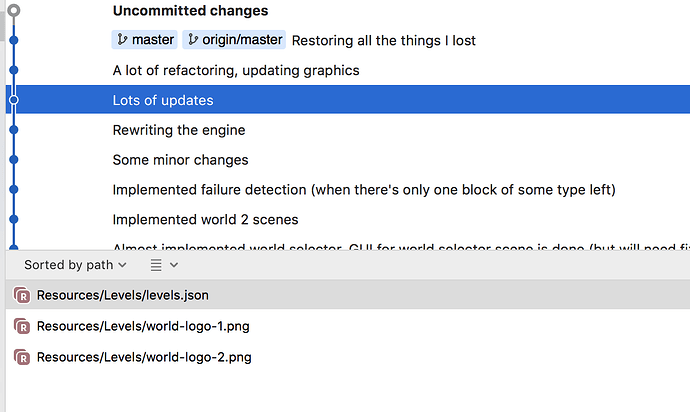This screenshot has width=690, height=412.
Task: Select the Implemented world 2 scenes commit
Action: 205,220
